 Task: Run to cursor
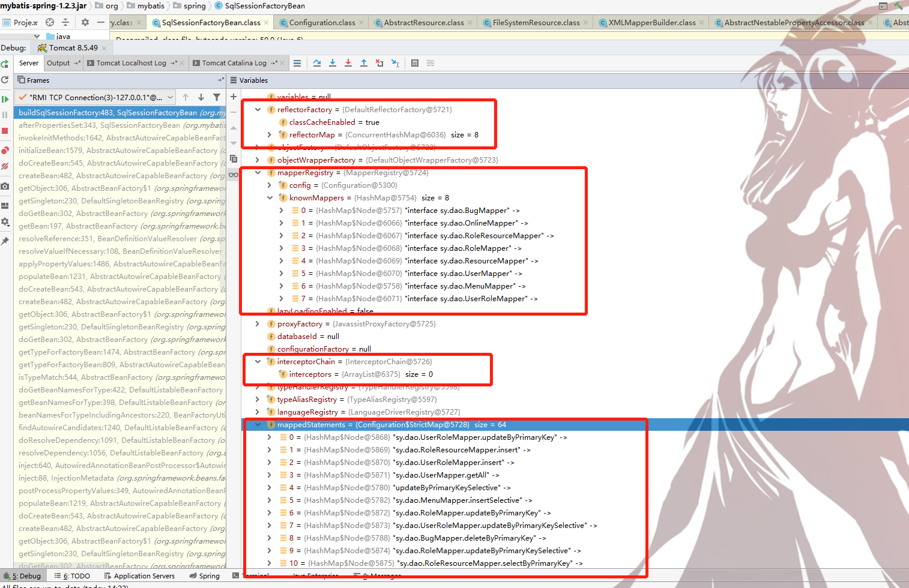pos(395,63)
